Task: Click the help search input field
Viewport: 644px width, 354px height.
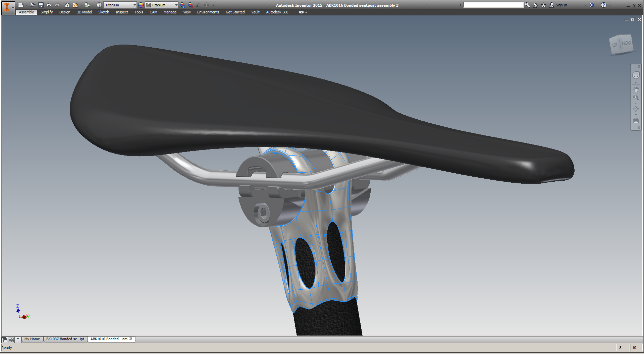Action: tap(493, 5)
